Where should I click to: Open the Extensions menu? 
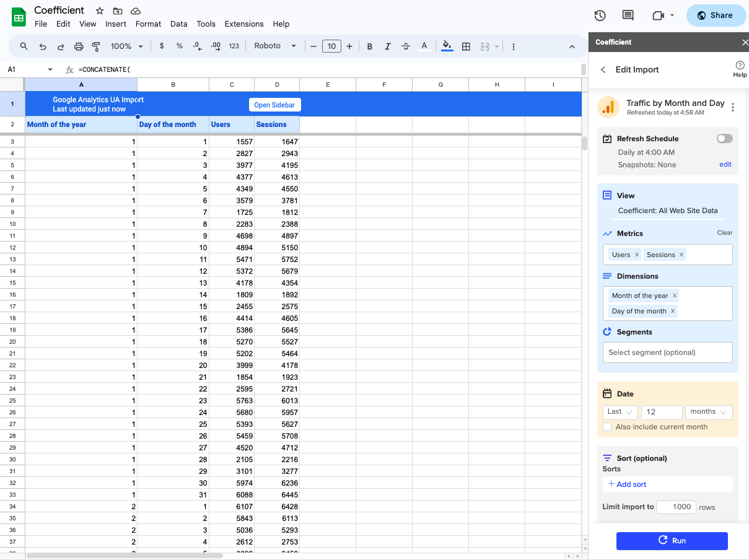(x=244, y=24)
